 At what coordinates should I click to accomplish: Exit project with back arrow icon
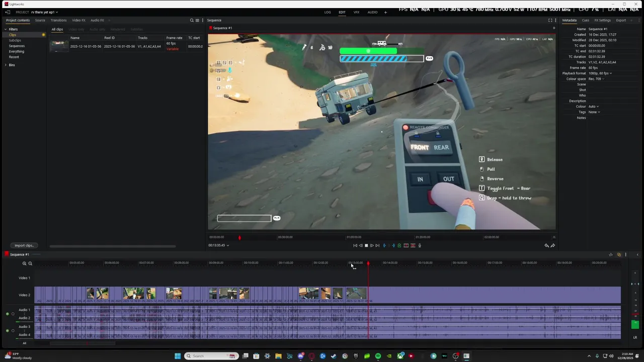pos(8,12)
